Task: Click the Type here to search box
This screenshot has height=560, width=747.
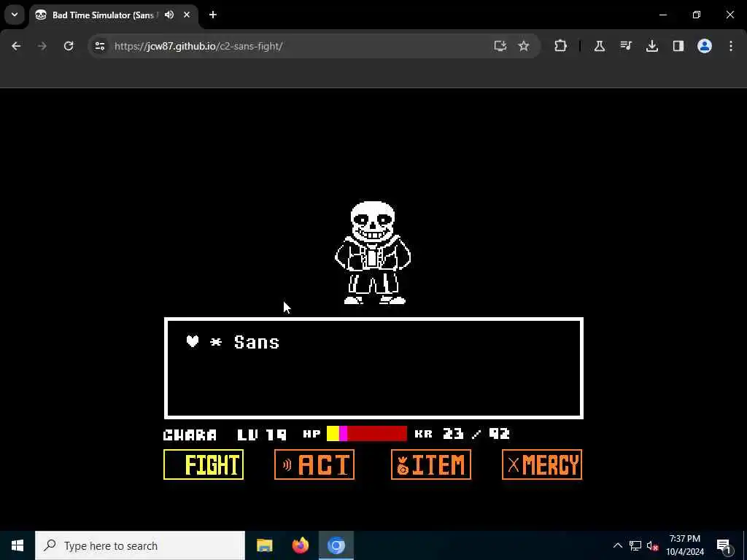Action: click(140, 545)
